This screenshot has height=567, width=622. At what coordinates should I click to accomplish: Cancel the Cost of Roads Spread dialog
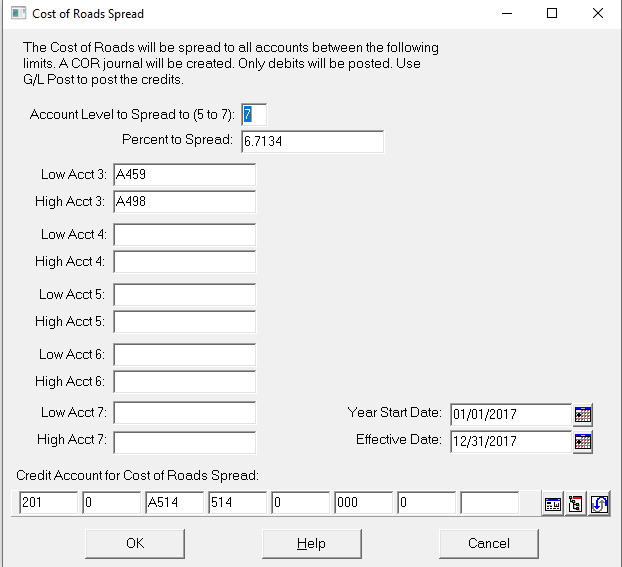[489, 543]
